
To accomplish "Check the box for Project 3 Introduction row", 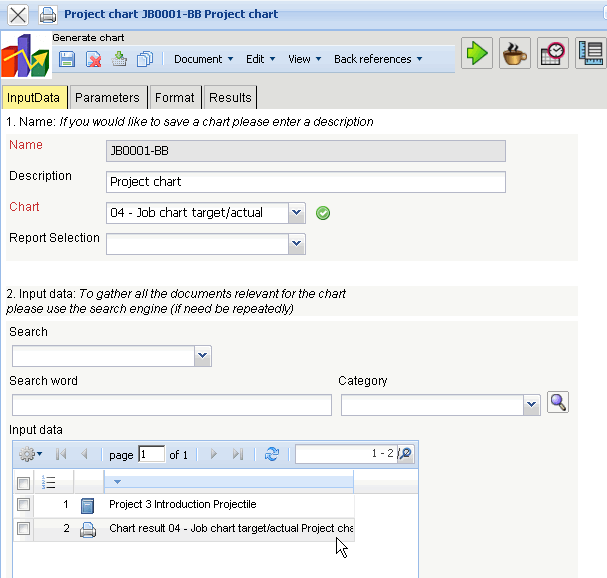I will [24, 505].
